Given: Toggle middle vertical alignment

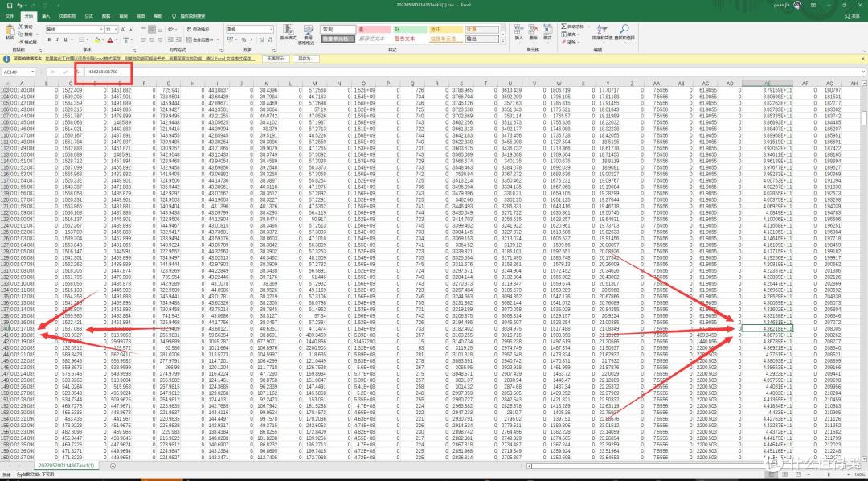Looking at the screenshot, I should pyautogui.click(x=152, y=29).
